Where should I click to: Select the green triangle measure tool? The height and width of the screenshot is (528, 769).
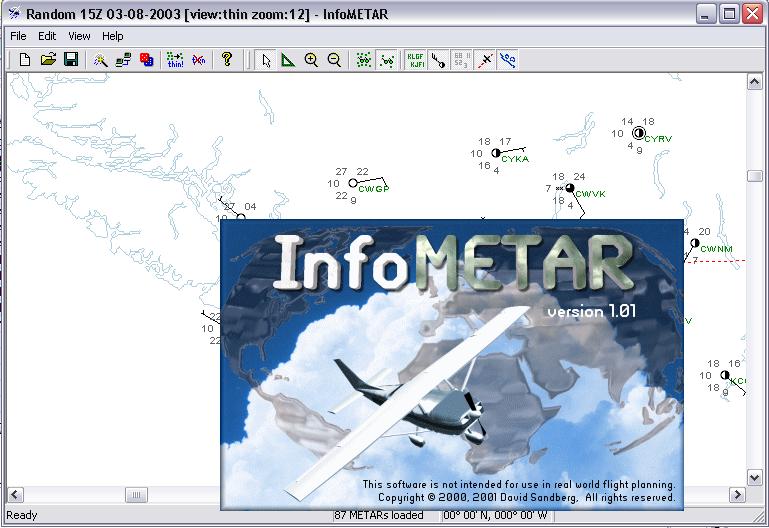[x=288, y=60]
